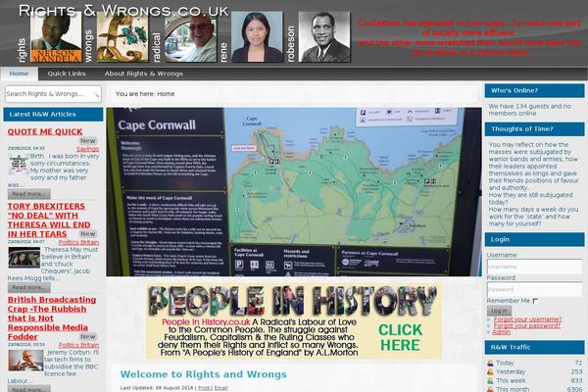Click the Nelson Mandela header portrait
The height and width of the screenshot is (392, 588).
pyautogui.click(x=56, y=37)
